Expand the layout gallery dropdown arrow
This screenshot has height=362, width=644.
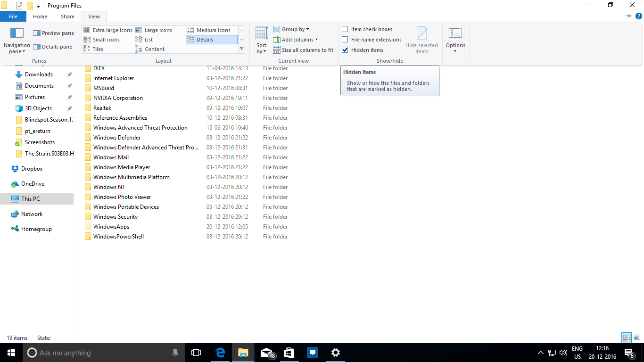[242, 49]
